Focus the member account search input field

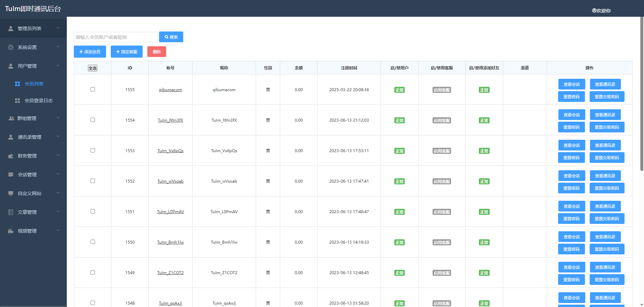[115, 37]
